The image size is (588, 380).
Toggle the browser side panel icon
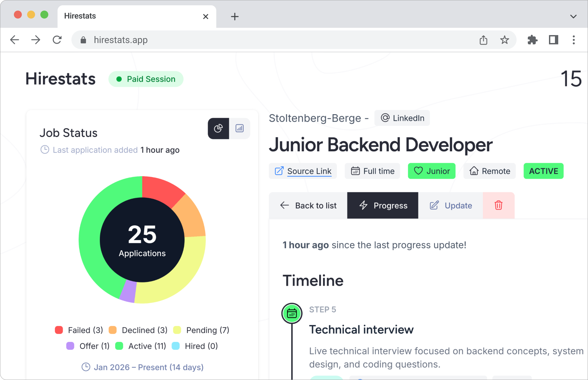[x=553, y=40]
